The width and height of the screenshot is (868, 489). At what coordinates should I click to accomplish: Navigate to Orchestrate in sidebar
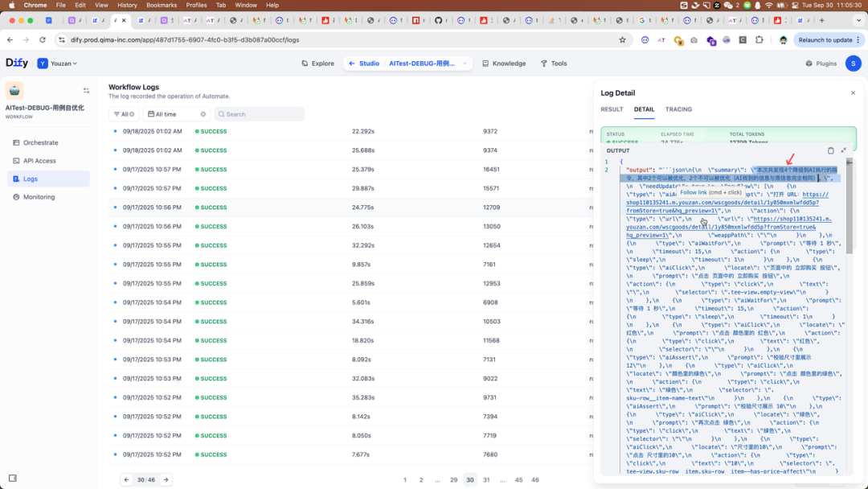pos(47,142)
